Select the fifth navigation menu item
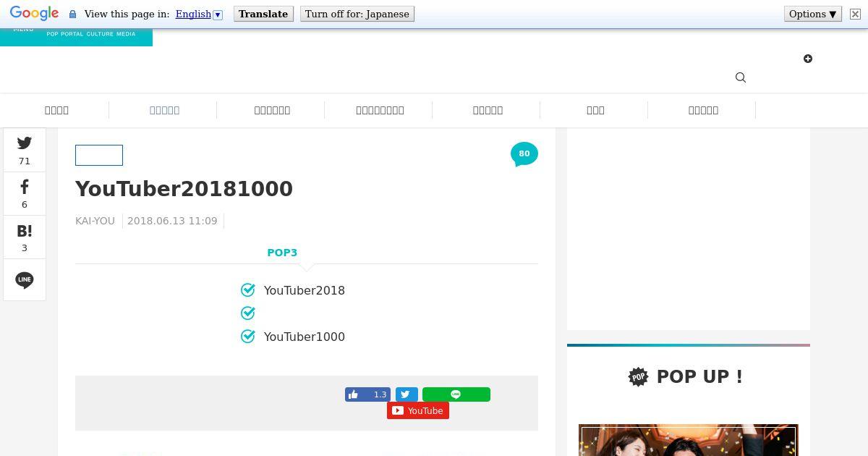868x456 pixels. (x=488, y=110)
